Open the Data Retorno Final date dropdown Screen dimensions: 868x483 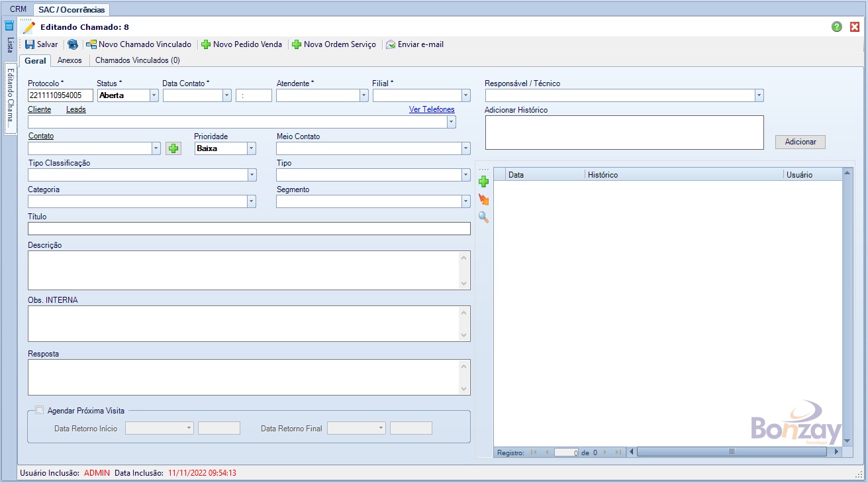click(381, 428)
